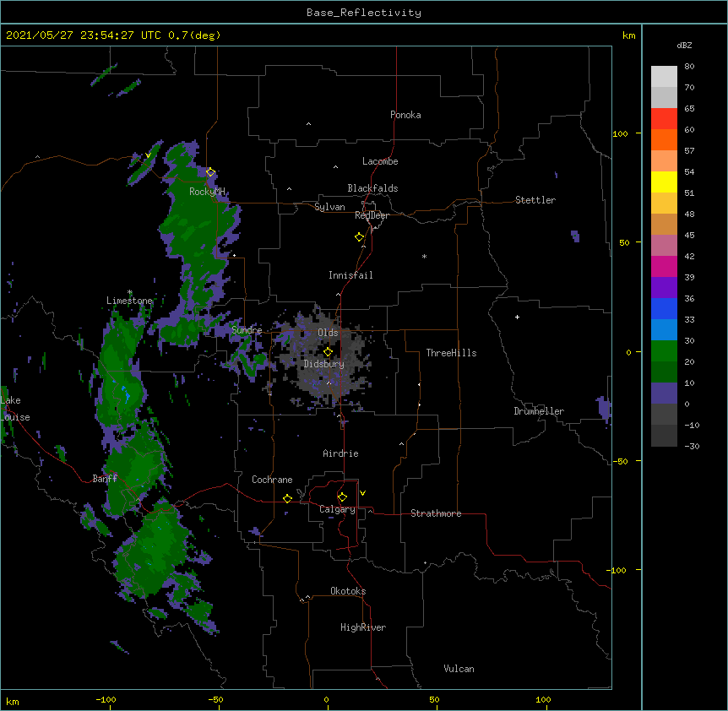Click the Strathmore label
The height and width of the screenshot is (711, 728).
pos(436,513)
